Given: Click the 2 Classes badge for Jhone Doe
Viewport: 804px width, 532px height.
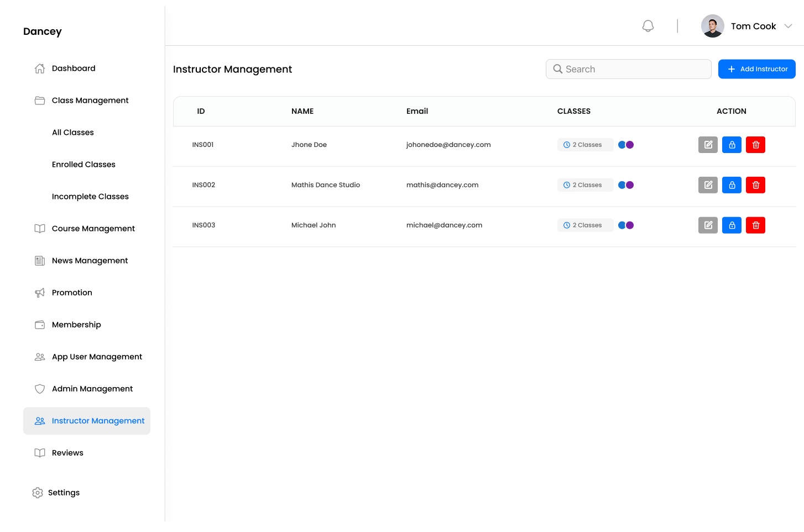Looking at the screenshot, I should point(585,145).
